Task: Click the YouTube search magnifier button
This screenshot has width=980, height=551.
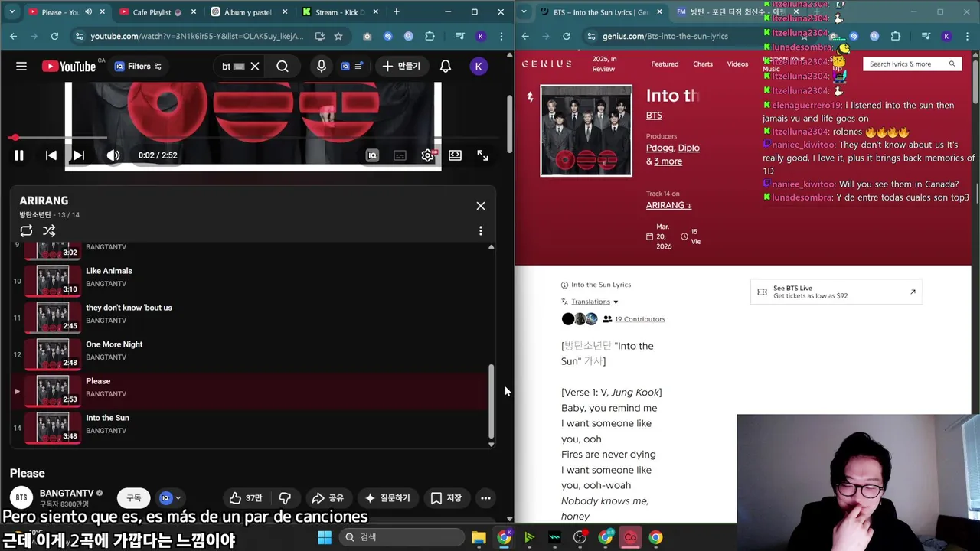Action: 283,67
